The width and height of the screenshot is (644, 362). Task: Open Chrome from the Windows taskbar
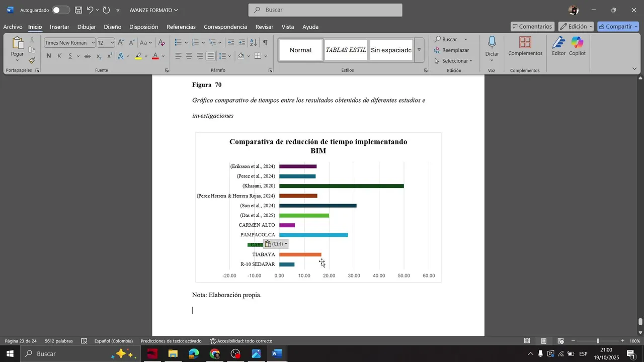click(x=215, y=354)
